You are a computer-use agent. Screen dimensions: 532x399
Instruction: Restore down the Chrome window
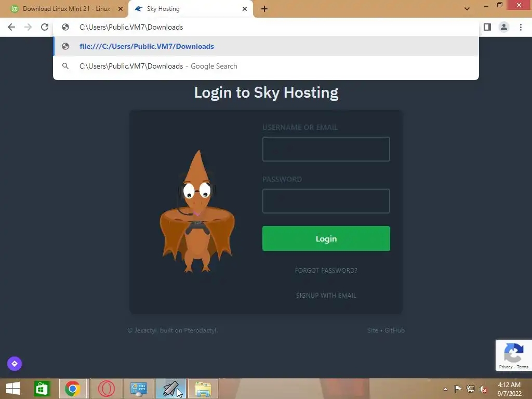(x=499, y=5)
